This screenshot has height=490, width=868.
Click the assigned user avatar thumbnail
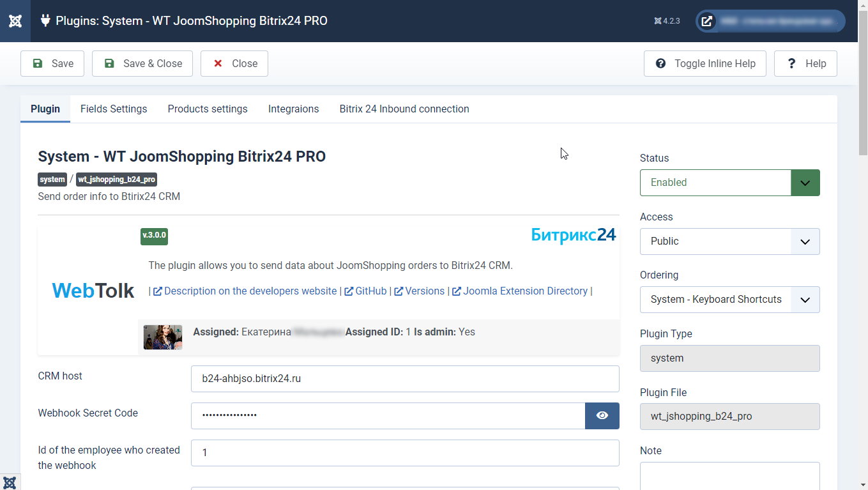(162, 337)
